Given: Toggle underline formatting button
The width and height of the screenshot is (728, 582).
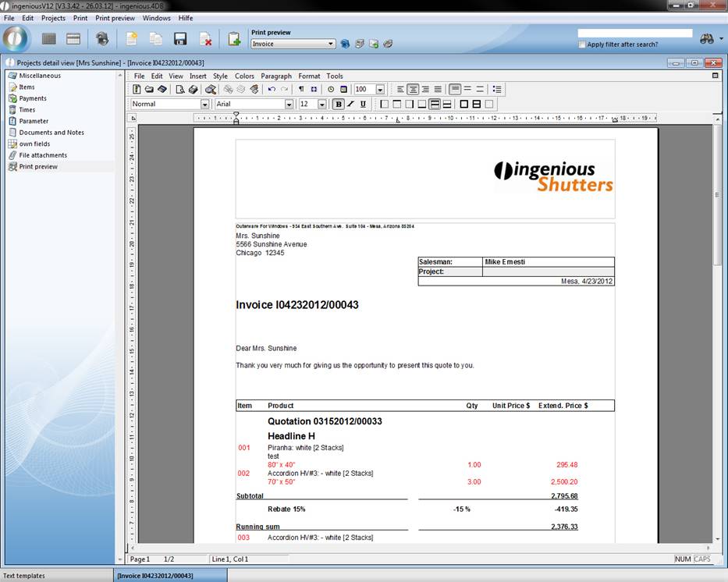Looking at the screenshot, I should point(363,104).
